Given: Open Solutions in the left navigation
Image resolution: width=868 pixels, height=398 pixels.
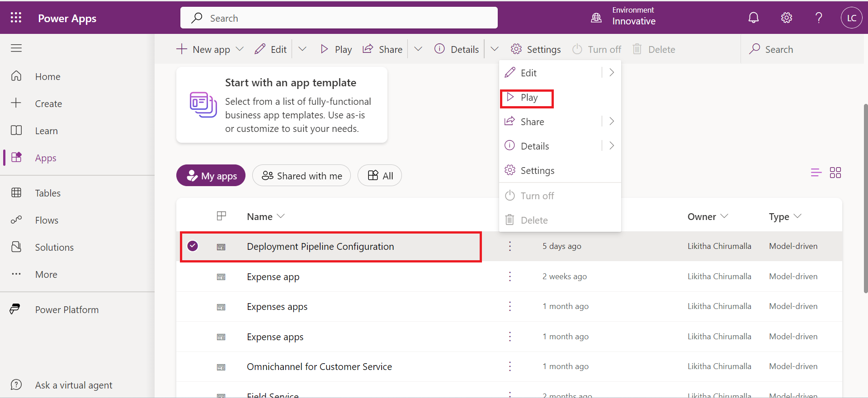Looking at the screenshot, I should tap(54, 248).
